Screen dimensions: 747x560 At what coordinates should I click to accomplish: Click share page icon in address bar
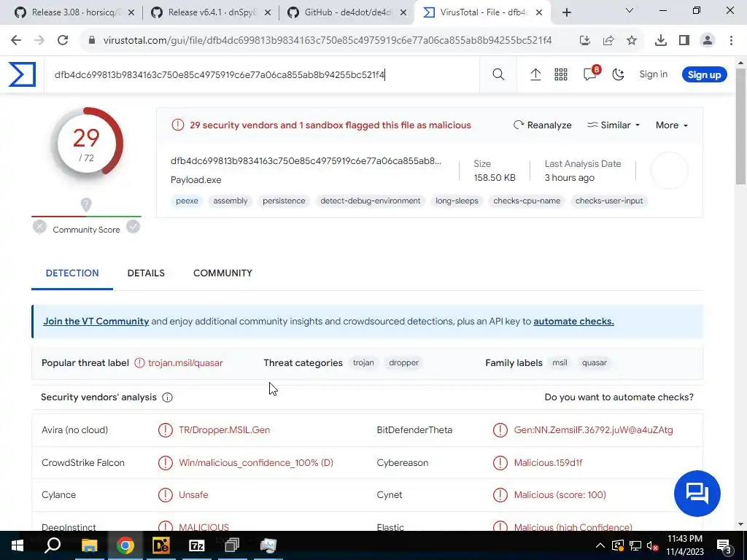coord(608,41)
